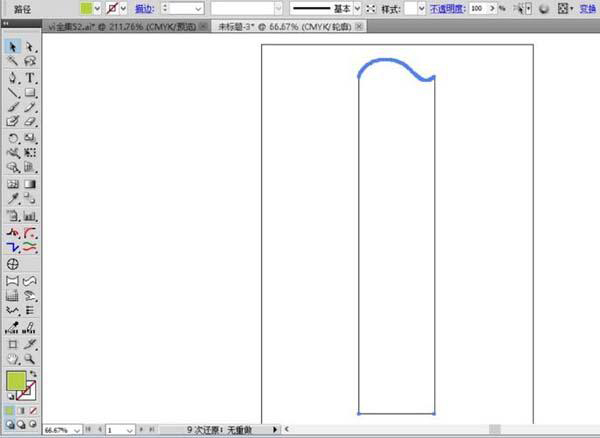
Task: Select the Gradient tool
Action: [29, 184]
